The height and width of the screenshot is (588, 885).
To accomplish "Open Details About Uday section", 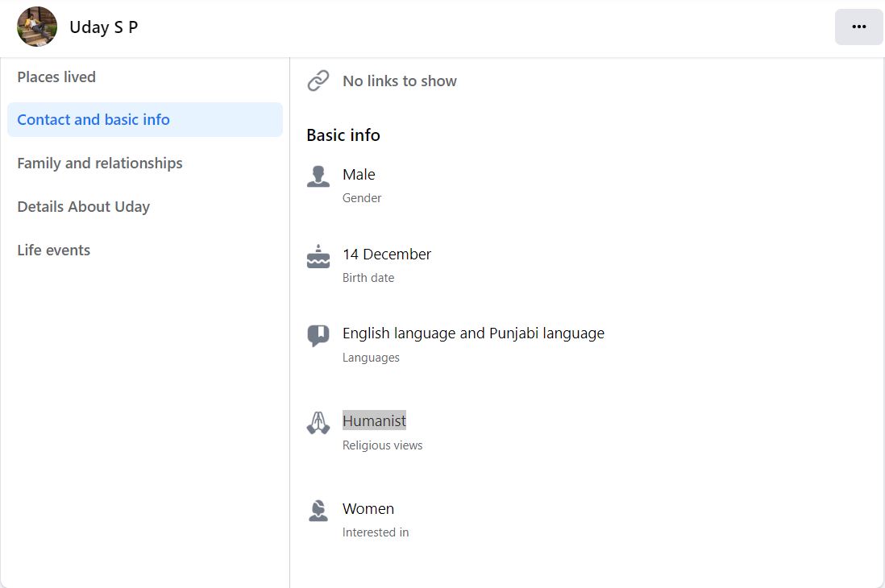I will 84,206.
